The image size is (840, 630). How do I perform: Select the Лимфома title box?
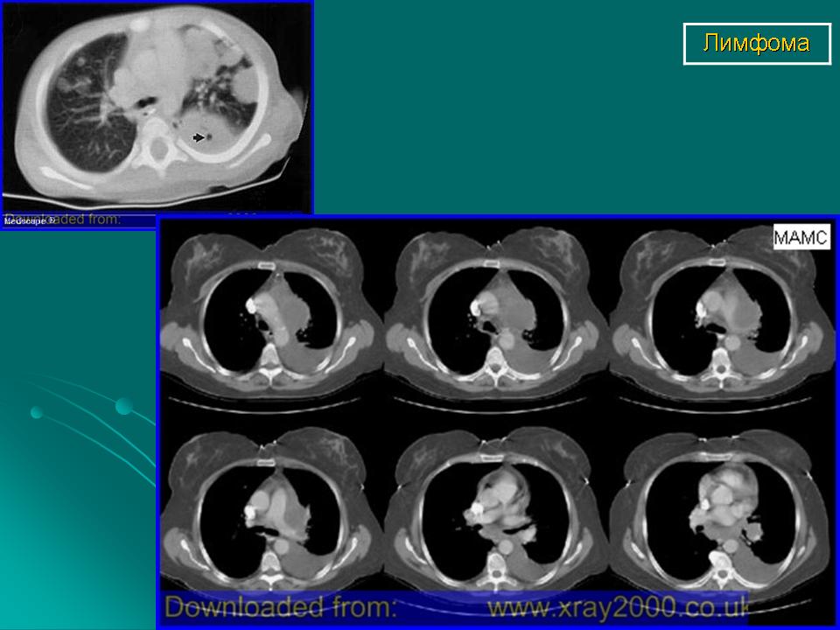(x=756, y=44)
